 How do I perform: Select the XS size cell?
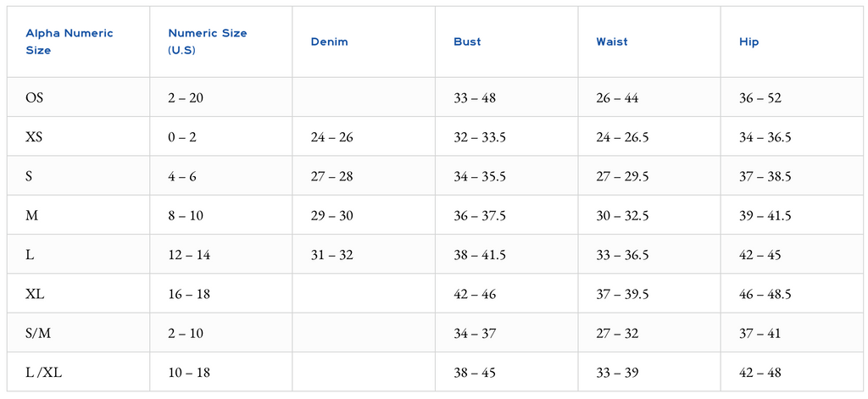[34, 137]
